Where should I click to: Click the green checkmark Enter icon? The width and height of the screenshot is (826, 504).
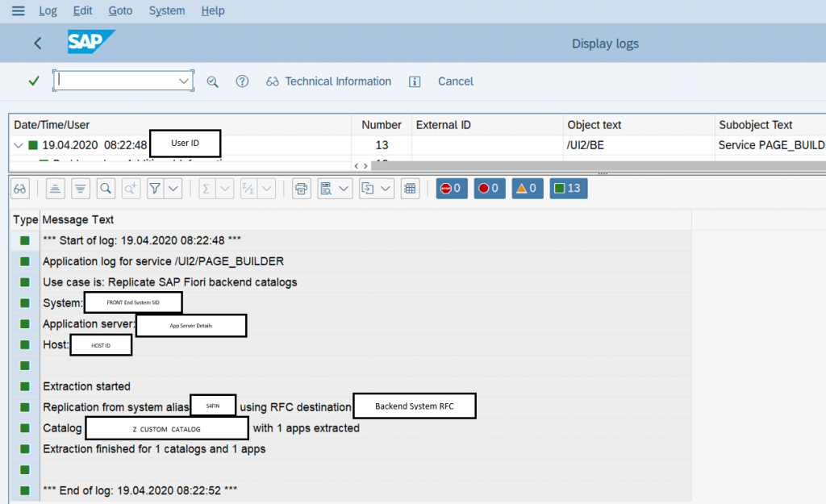[x=34, y=81]
